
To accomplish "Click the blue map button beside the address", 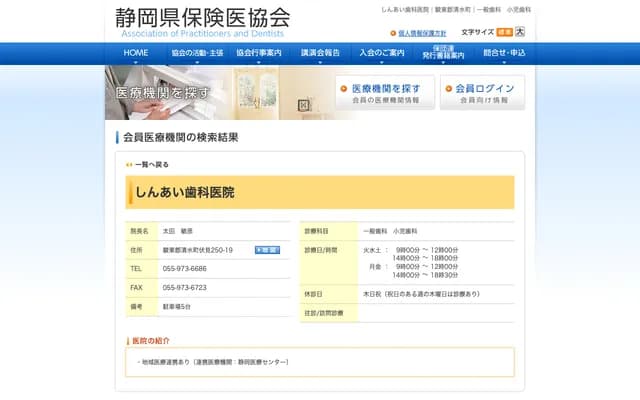I will point(266,250).
